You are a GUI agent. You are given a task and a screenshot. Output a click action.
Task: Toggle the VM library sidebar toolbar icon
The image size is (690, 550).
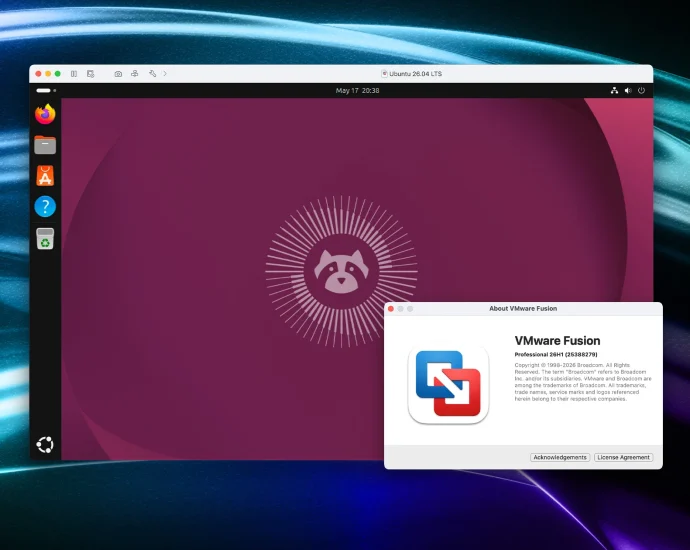[74, 74]
